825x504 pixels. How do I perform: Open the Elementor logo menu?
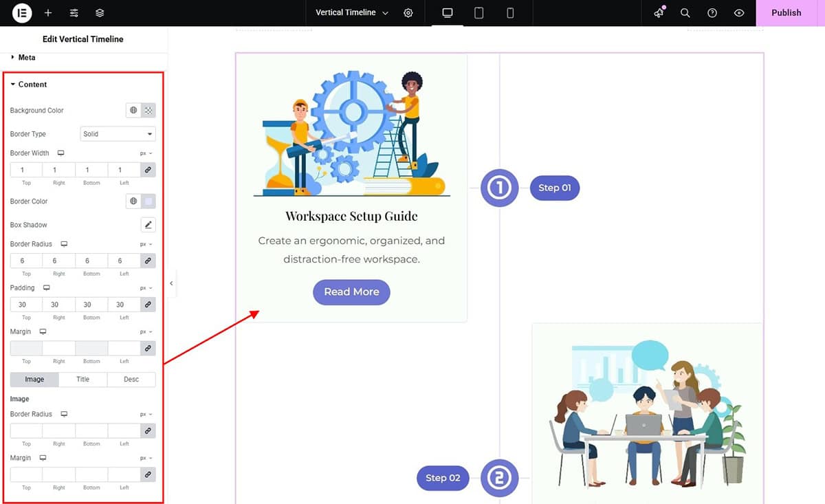tap(23, 13)
